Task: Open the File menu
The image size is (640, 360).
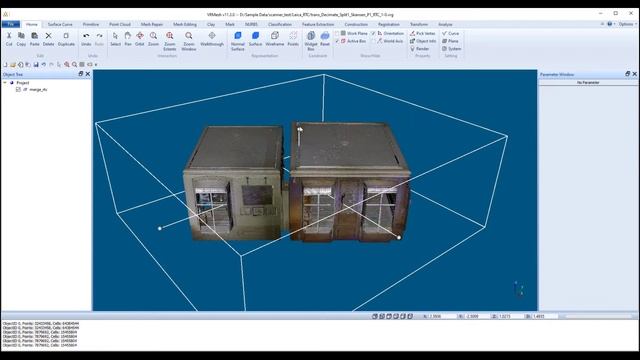Action: [11, 24]
